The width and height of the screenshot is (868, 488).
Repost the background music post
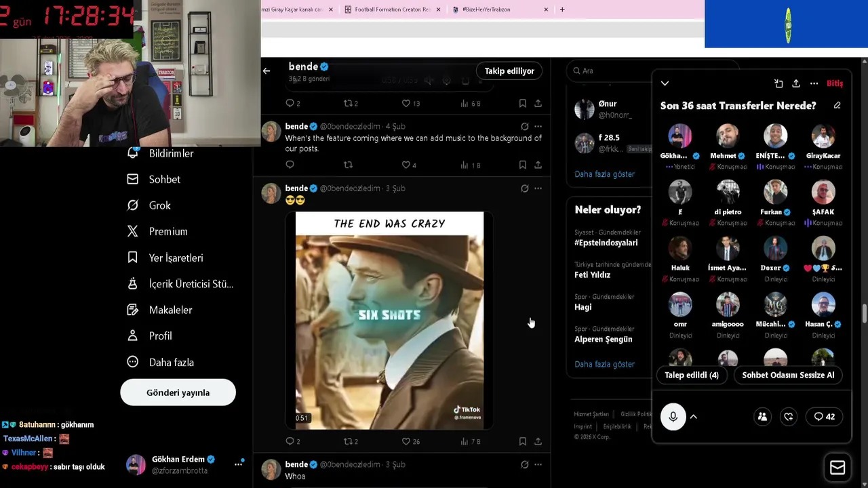point(348,165)
